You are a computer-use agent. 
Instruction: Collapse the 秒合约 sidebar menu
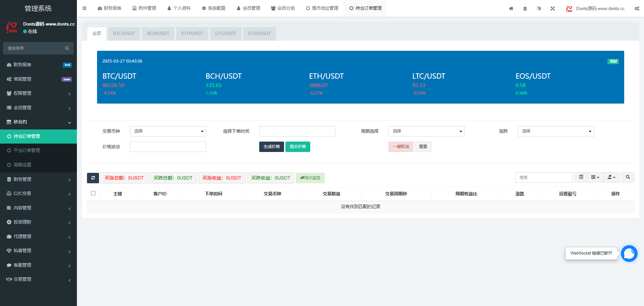38,122
